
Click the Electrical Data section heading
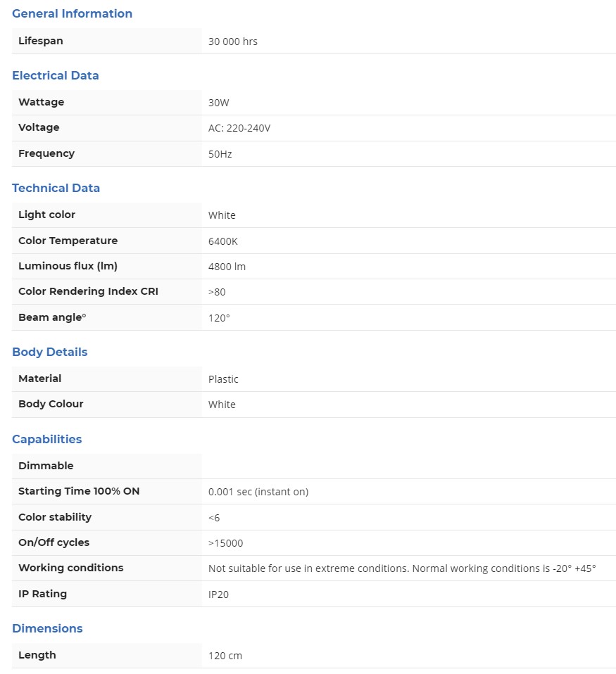[56, 75]
